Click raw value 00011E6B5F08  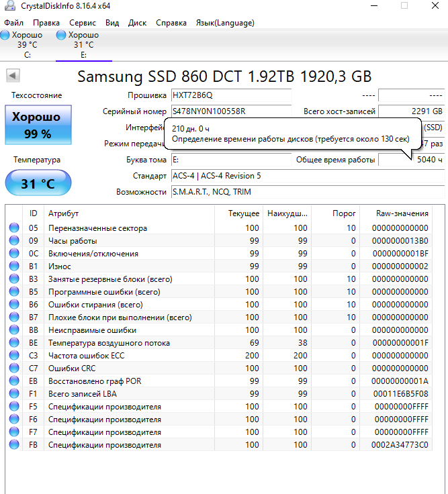pos(400,394)
